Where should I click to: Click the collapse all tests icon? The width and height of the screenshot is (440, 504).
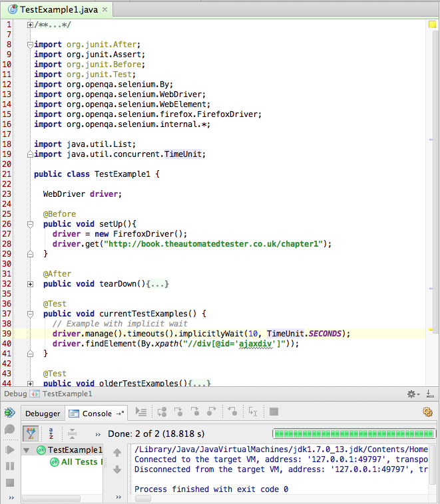[72, 434]
